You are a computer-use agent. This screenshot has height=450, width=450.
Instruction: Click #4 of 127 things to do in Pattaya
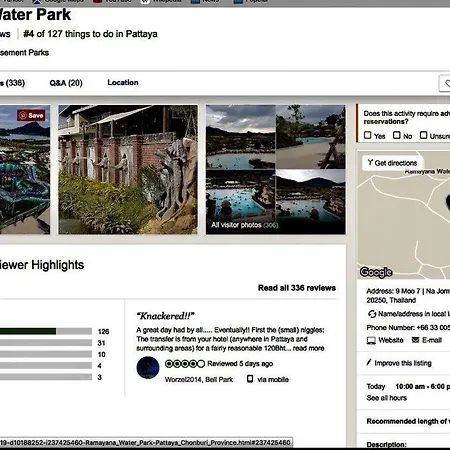click(90, 34)
